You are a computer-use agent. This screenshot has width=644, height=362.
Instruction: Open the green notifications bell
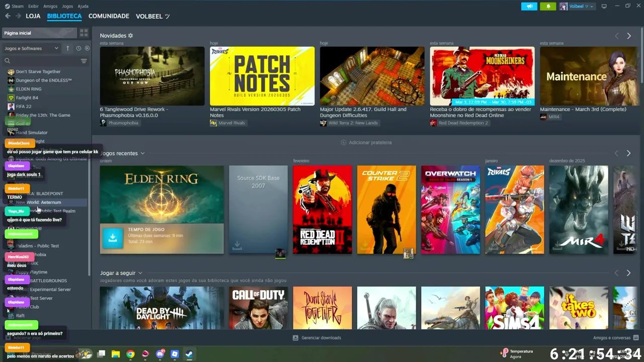coord(548,6)
